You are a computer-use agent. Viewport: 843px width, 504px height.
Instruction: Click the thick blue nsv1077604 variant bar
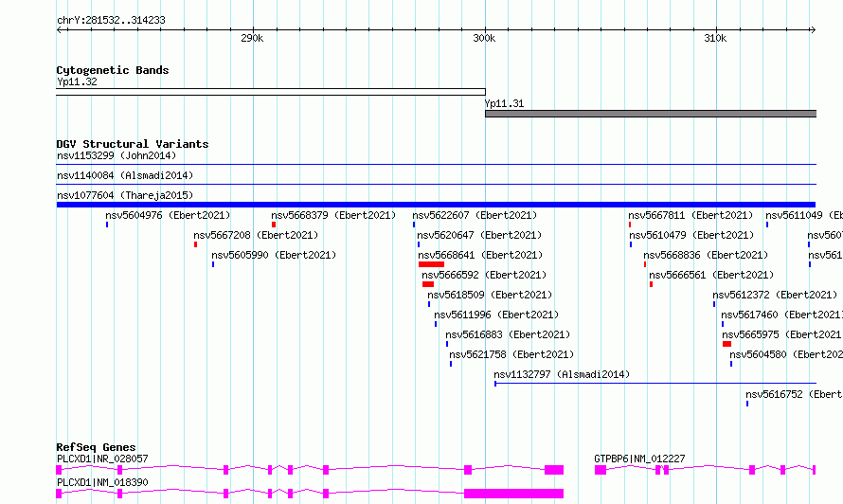pos(436,205)
